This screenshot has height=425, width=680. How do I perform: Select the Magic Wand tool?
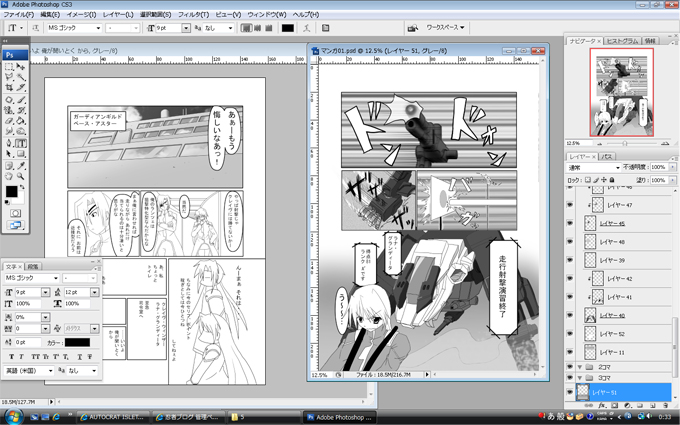point(20,77)
